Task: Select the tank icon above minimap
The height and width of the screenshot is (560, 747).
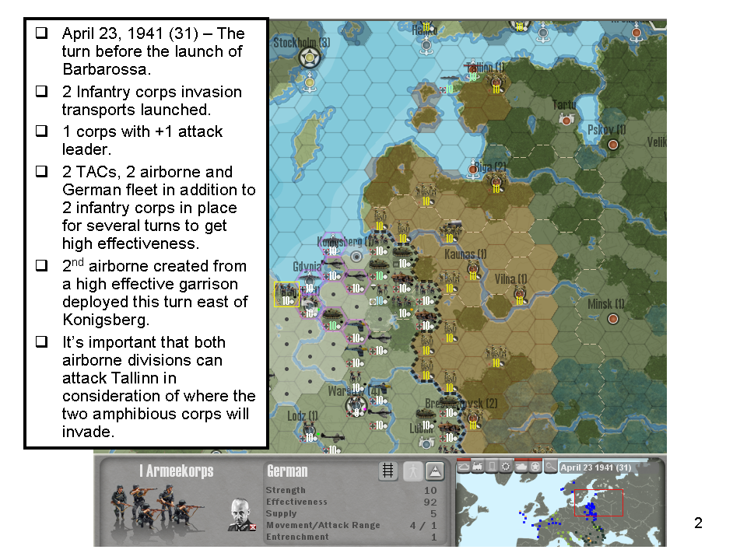Action: click(520, 467)
